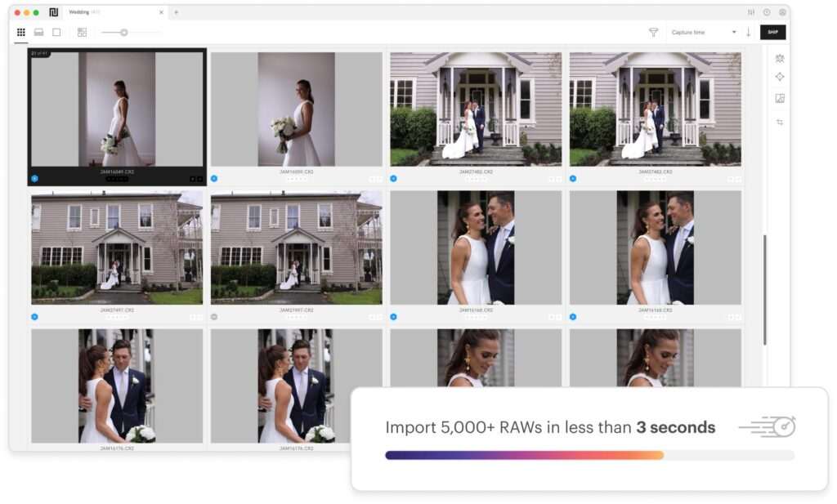The image size is (837, 504).
Task: Select fourth top-row porch couple thumbnail
Action: (x=655, y=109)
